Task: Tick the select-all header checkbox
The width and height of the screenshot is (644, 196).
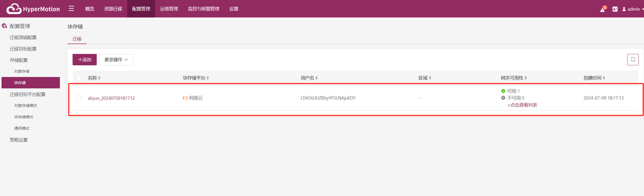Action: click(78, 78)
